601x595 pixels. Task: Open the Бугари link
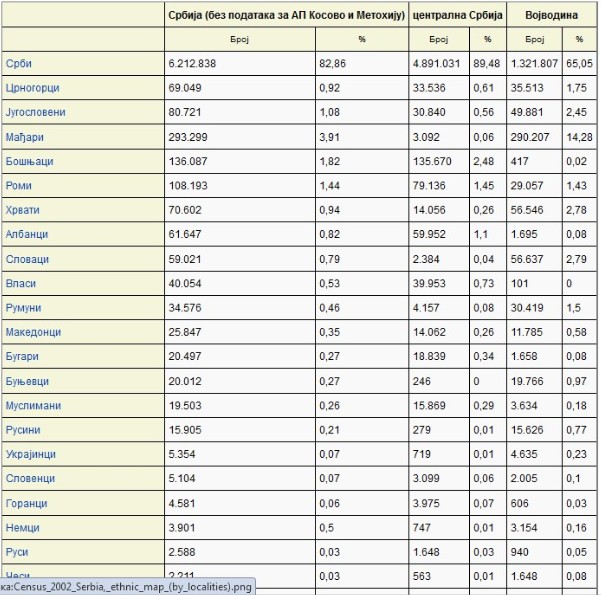[22, 356]
